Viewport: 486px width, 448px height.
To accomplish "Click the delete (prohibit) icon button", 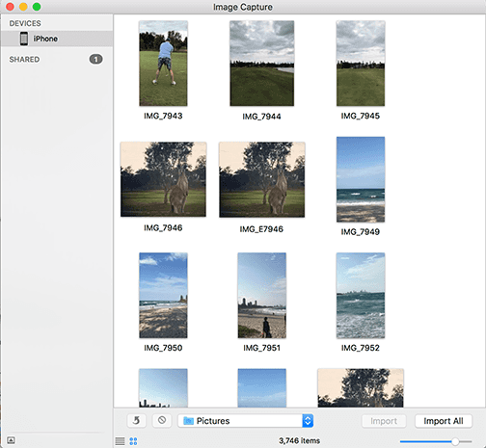I will [x=162, y=420].
